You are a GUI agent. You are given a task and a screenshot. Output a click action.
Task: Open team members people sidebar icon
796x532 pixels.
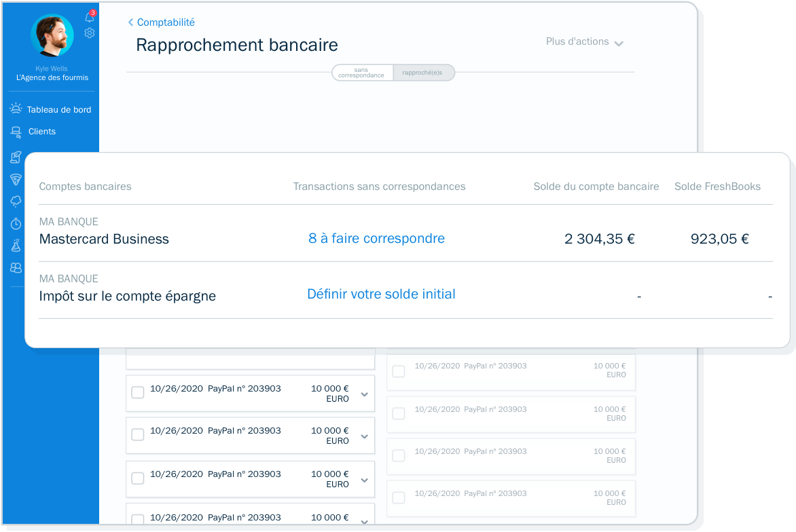tap(16, 268)
